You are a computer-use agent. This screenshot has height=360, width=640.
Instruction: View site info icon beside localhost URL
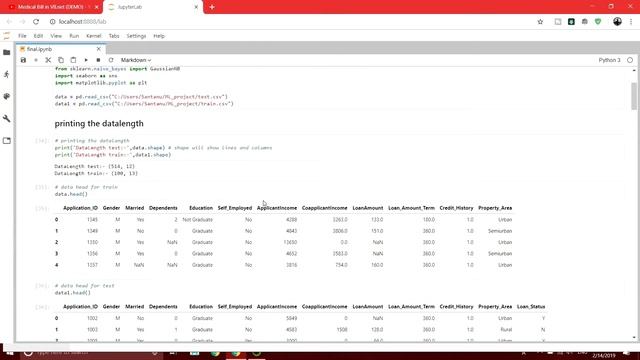(52, 22)
